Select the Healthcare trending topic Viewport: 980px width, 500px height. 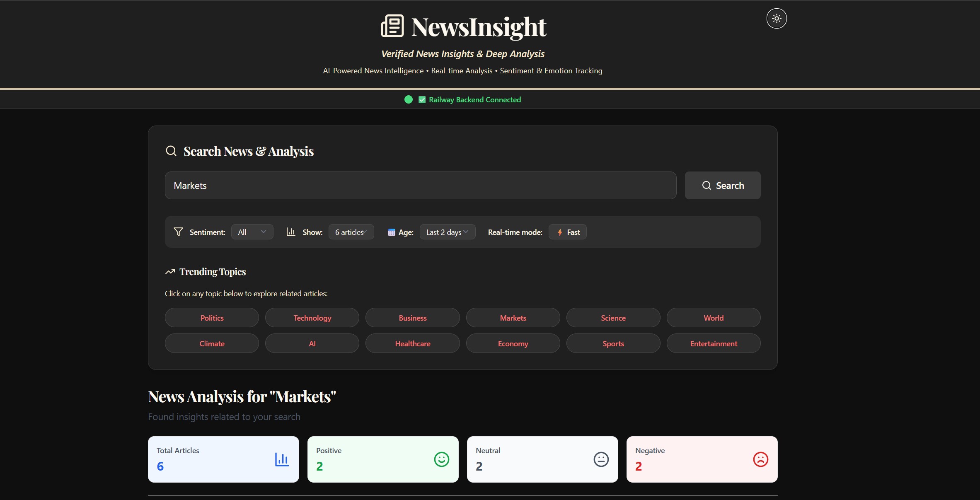412,343
